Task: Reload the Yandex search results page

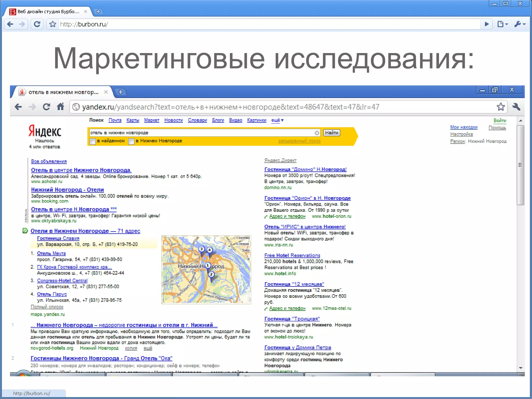Action: (x=46, y=107)
